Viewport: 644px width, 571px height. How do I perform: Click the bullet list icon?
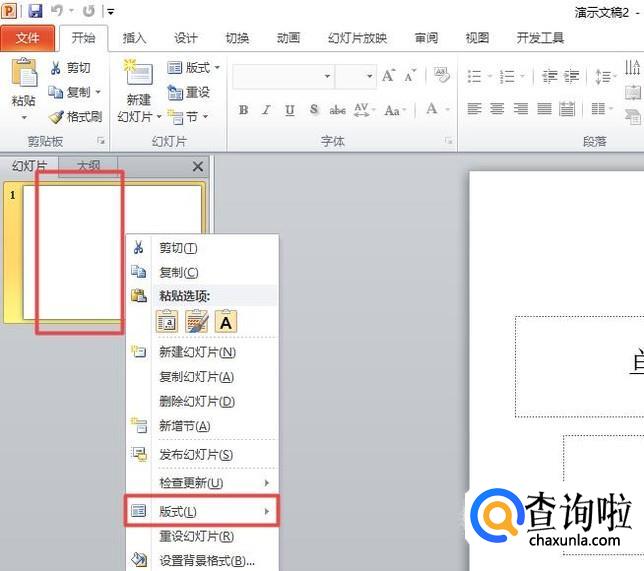click(x=474, y=76)
